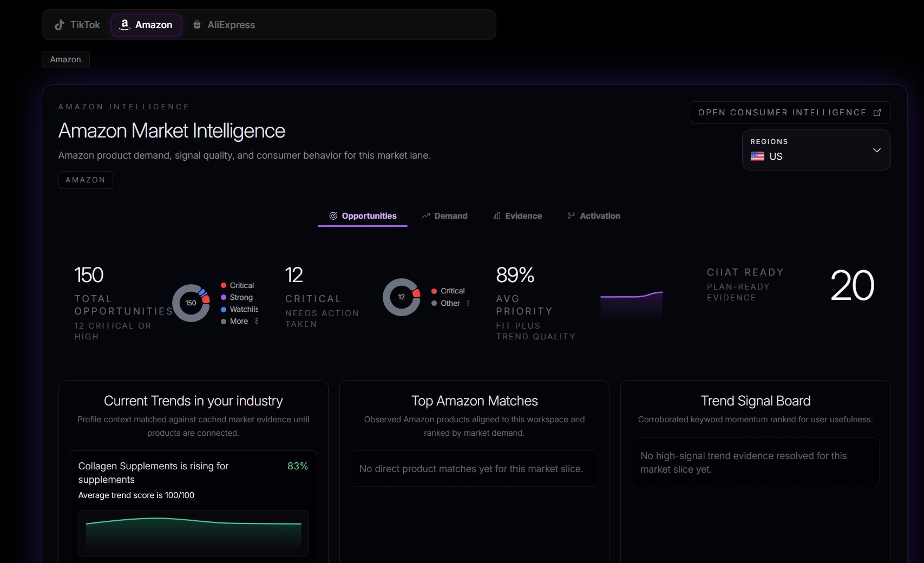Open the Activation tab

pos(594,216)
